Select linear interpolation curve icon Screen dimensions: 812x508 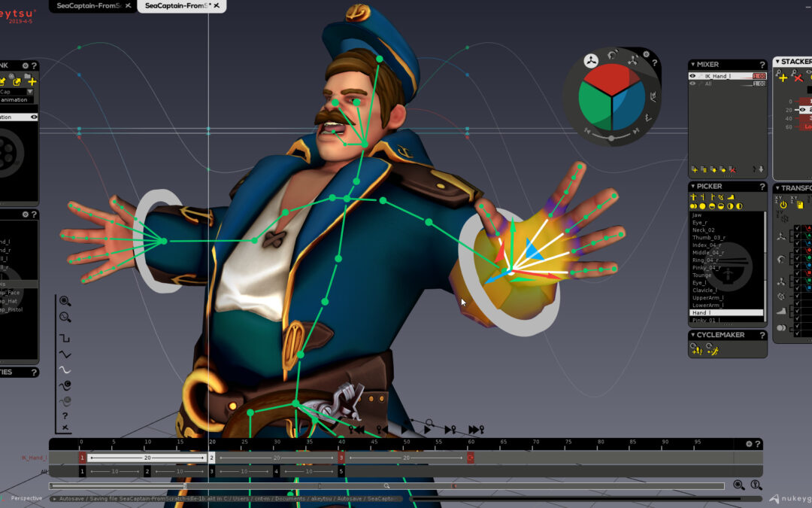pos(65,354)
